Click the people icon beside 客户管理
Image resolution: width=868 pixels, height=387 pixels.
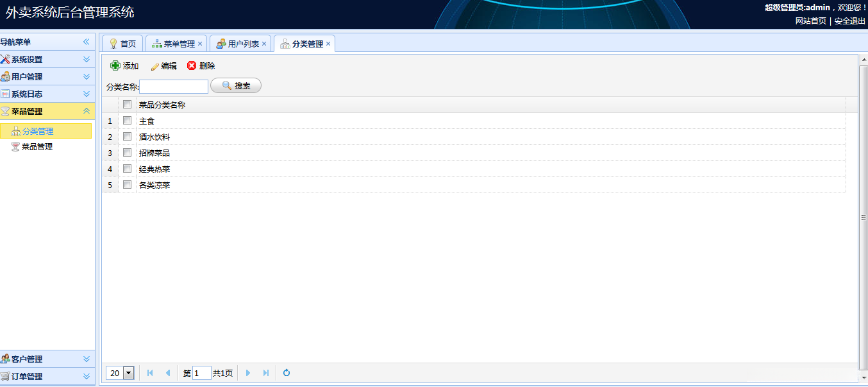pyautogui.click(x=5, y=359)
